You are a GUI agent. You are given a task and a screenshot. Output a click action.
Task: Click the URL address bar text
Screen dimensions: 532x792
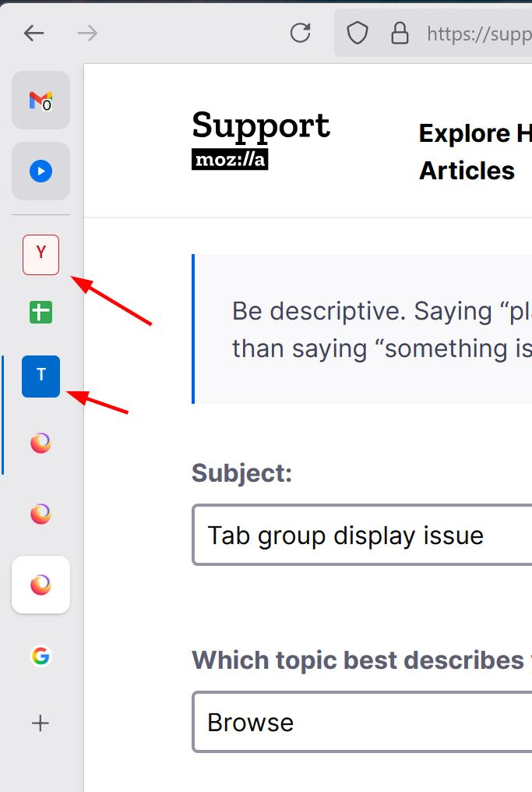pyautogui.click(x=479, y=34)
